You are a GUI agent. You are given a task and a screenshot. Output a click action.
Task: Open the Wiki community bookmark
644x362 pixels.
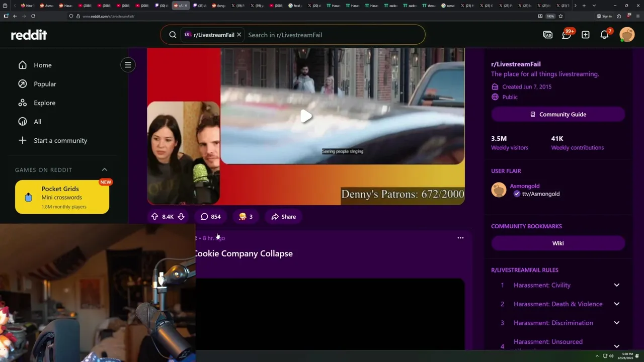(x=558, y=243)
